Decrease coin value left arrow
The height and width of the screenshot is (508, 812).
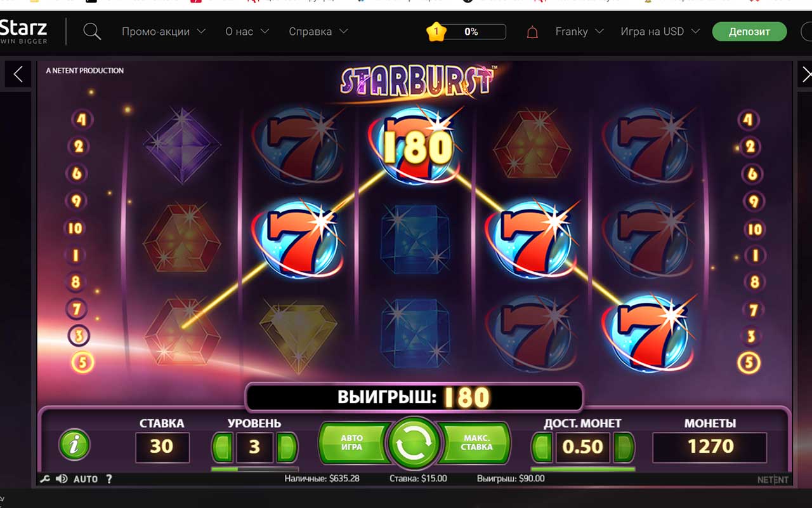click(540, 447)
